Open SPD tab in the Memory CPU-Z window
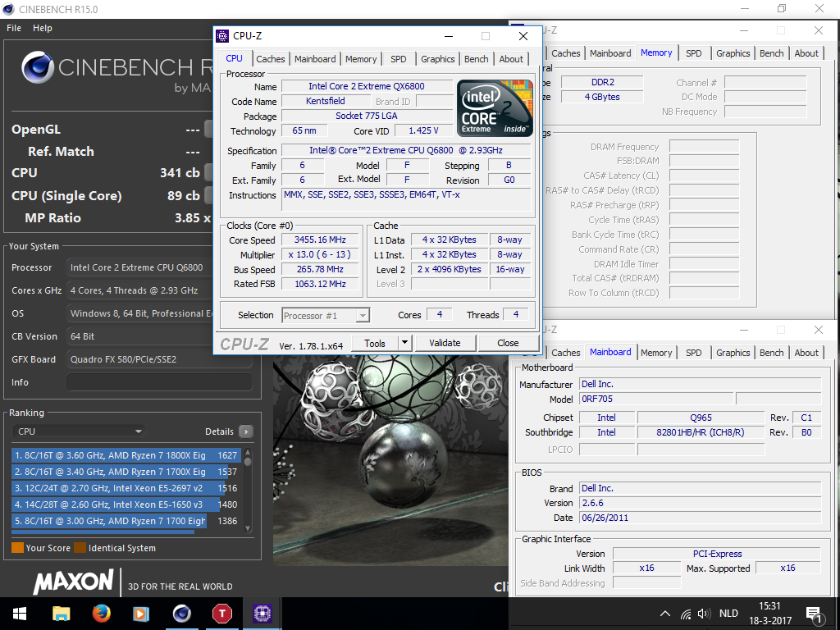 click(694, 53)
